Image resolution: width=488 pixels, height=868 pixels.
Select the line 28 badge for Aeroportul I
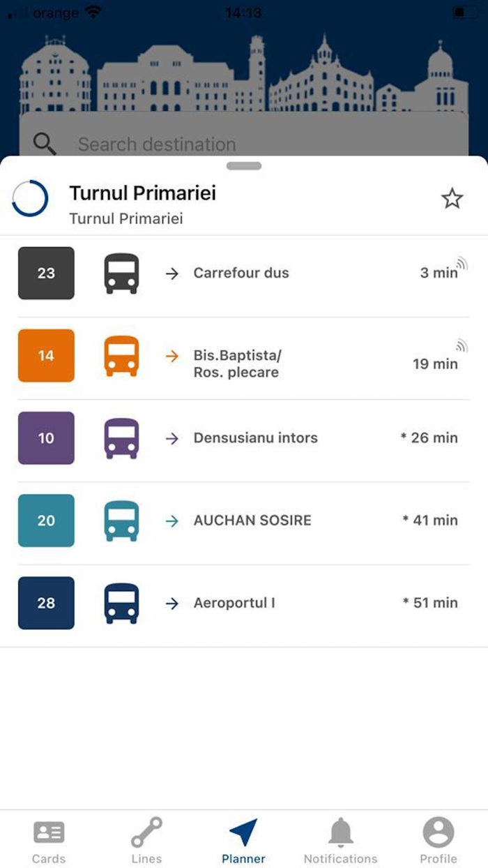tap(46, 603)
